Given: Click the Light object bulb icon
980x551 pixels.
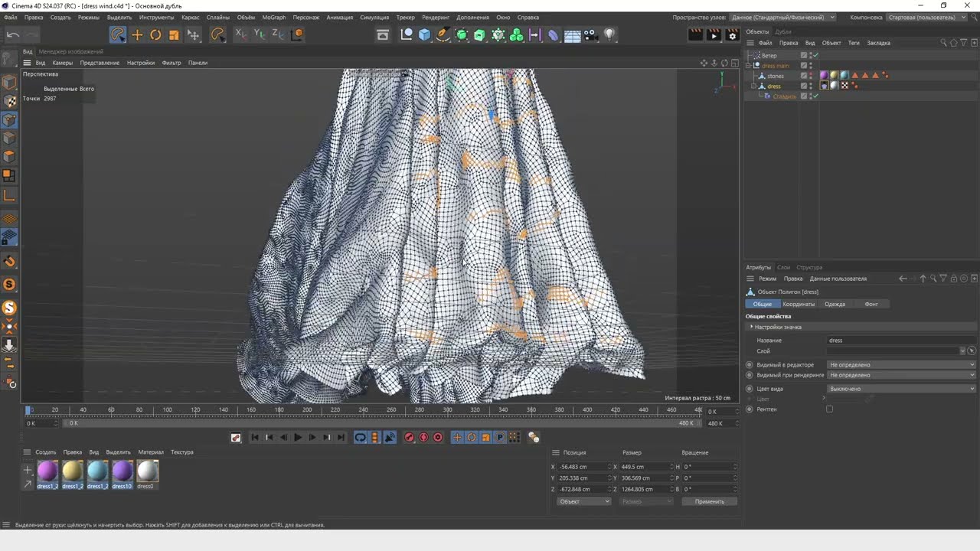Looking at the screenshot, I should click(x=609, y=34).
